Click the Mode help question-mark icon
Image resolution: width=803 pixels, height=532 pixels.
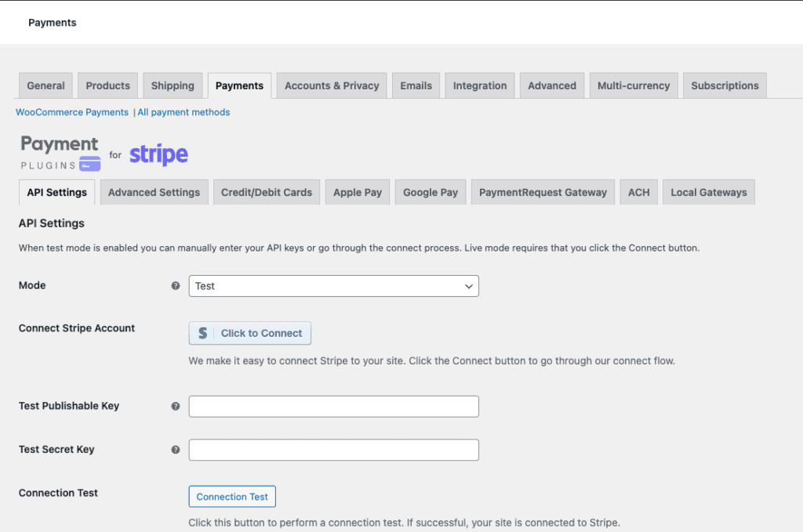[176, 286]
